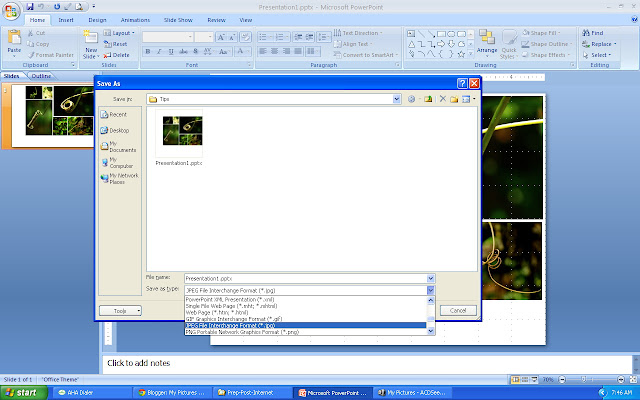Viewport: 640px width, 400px height.
Task: Click the Delete X icon in Save As dialog
Action: (442, 99)
